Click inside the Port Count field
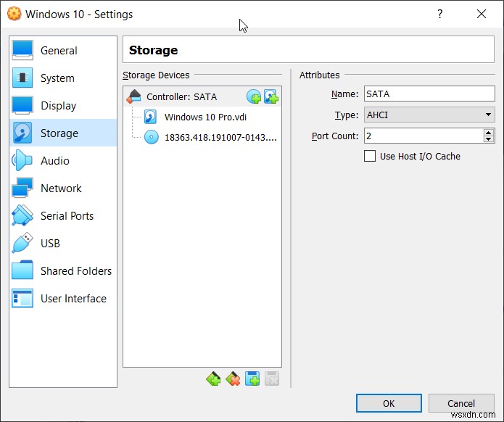The image size is (504, 422). [424, 136]
